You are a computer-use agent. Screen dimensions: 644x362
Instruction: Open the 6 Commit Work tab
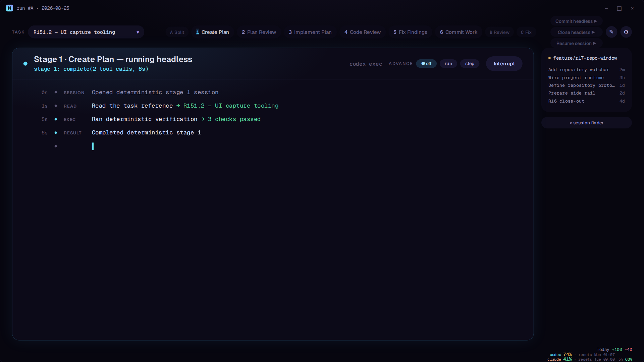point(459,32)
